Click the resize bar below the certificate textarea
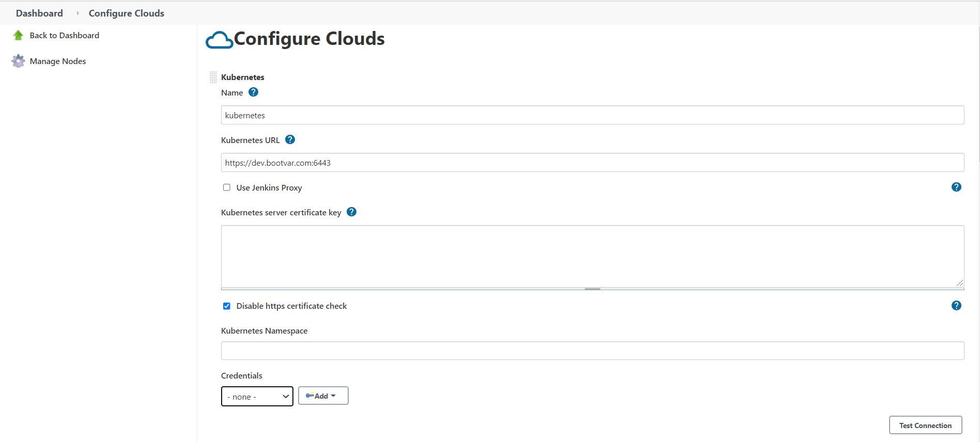 (593, 289)
